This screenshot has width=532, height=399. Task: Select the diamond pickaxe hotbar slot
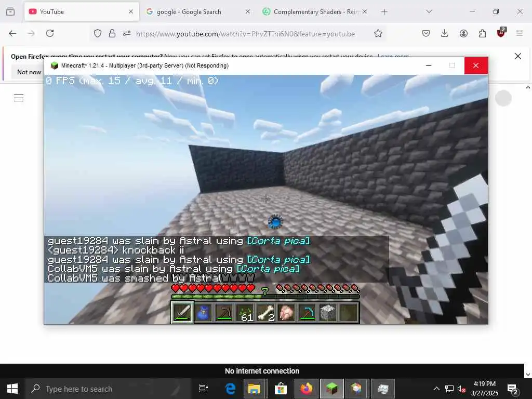click(307, 312)
